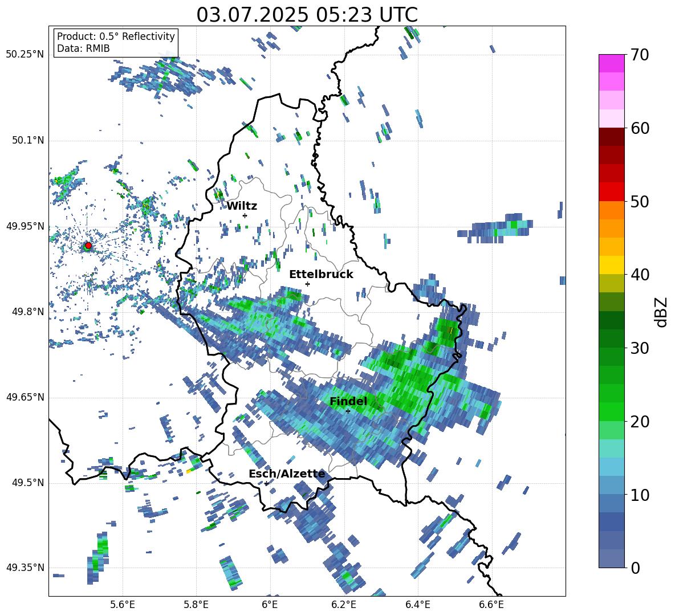
Task: Click the Wiltz cross marker
Action: click(x=245, y=215)
